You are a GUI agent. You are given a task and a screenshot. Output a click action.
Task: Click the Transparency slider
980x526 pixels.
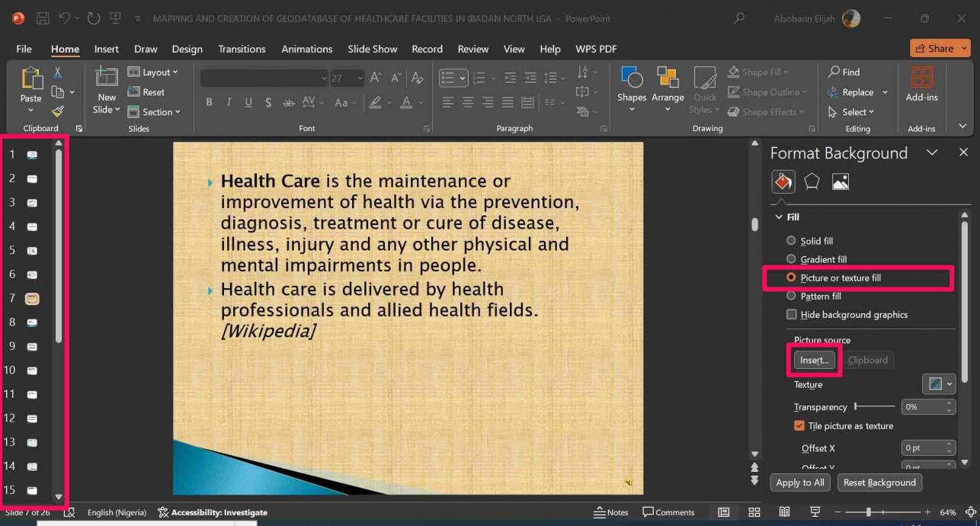875,407
